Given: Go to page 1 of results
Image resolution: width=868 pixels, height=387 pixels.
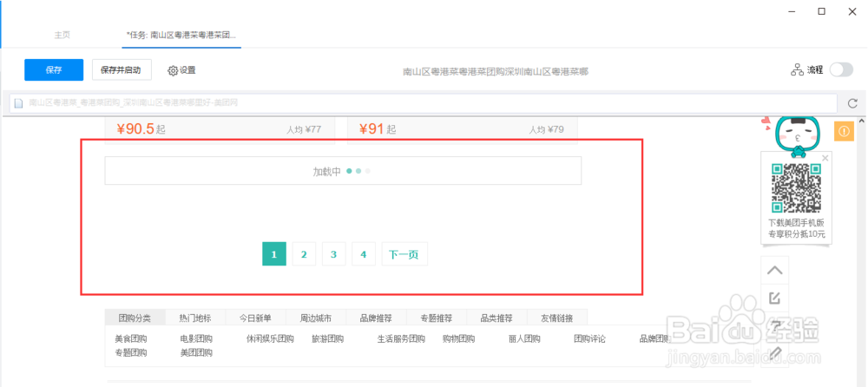Looking at the screenshot, I should (x=274, y=254).
